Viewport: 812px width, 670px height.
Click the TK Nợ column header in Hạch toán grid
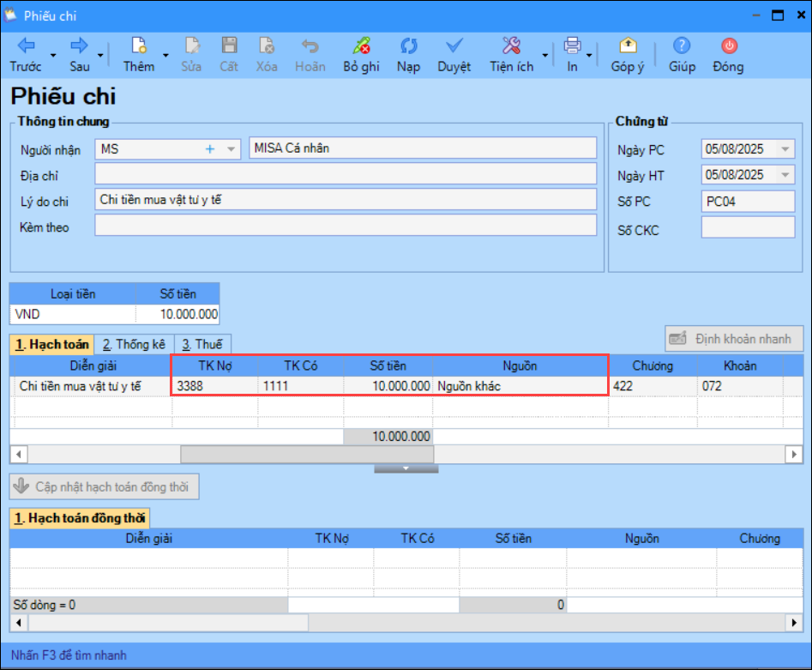click(x=215, y=365)
